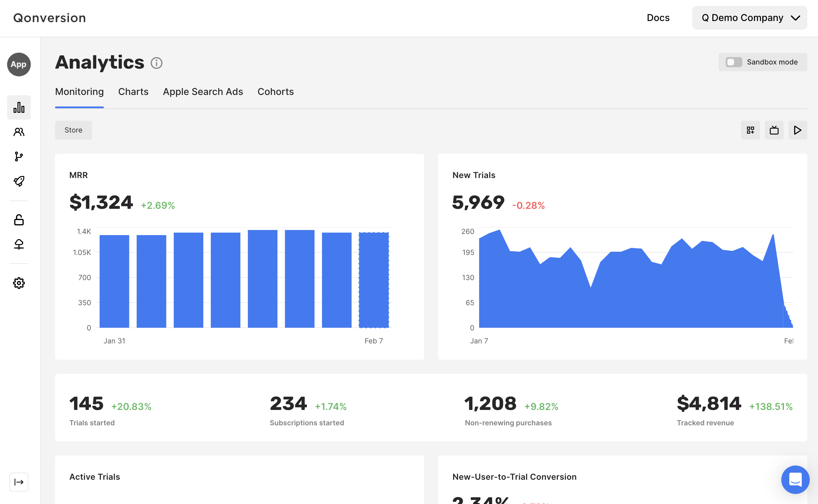The height and width of the screenshot is (504, 818).
Task: Open the rocket sidebar icon
Action: pyautogui.click(x=19, y=181)
